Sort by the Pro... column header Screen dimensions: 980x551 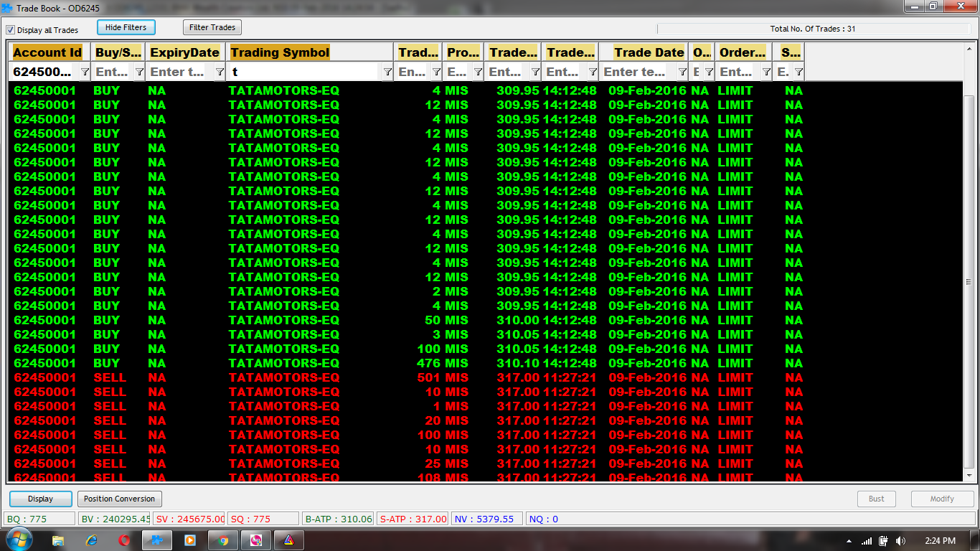point(463,52)
